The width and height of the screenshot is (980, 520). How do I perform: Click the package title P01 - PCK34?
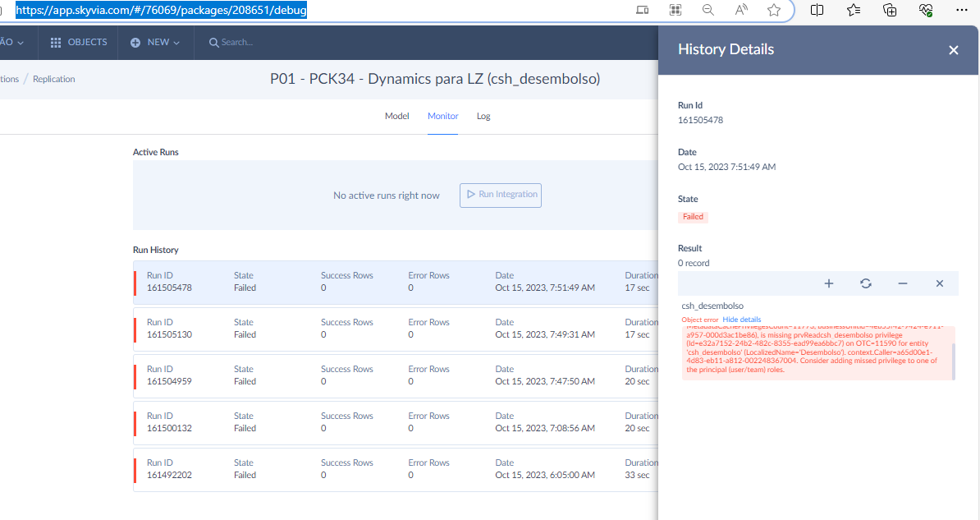point(435,79)
